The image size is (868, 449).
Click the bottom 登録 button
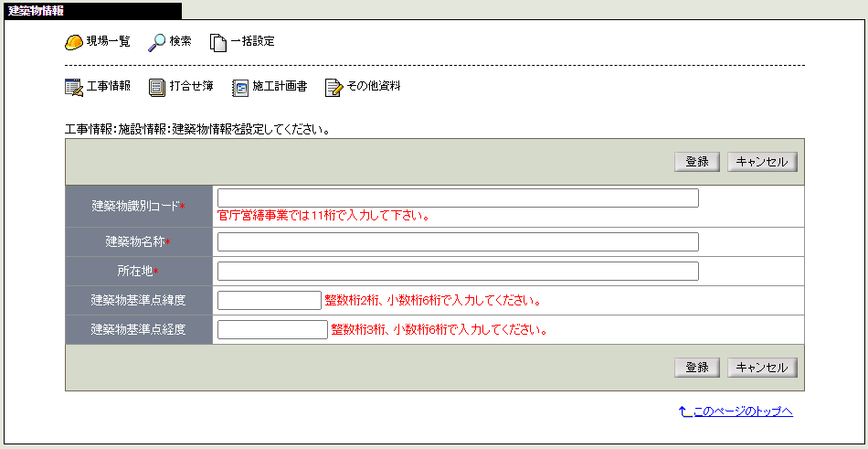point(697,368)
